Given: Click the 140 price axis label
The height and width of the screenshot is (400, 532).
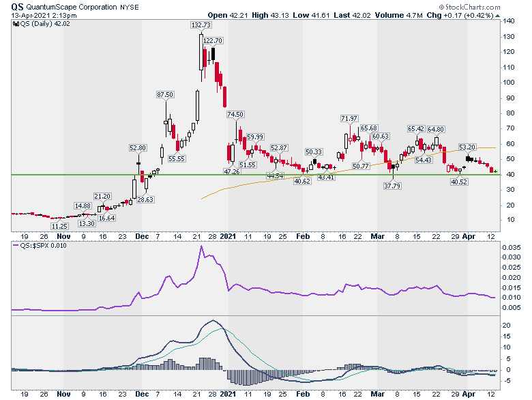Looking at the screenshot, I should 509,21.
